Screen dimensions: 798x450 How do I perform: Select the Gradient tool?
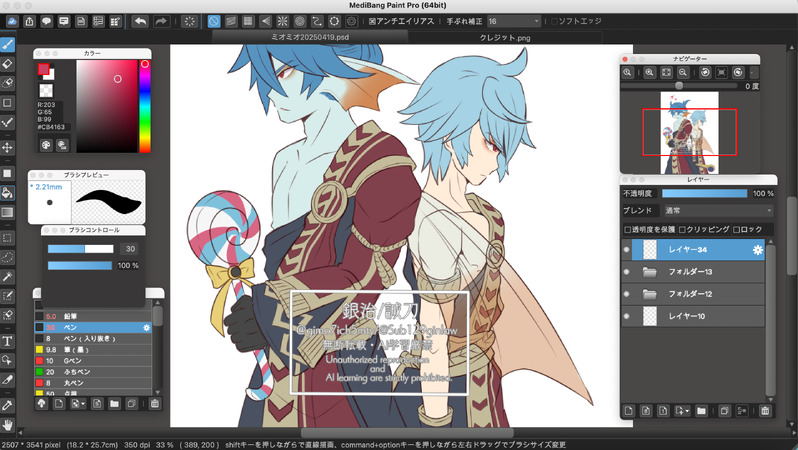point(7,212)
